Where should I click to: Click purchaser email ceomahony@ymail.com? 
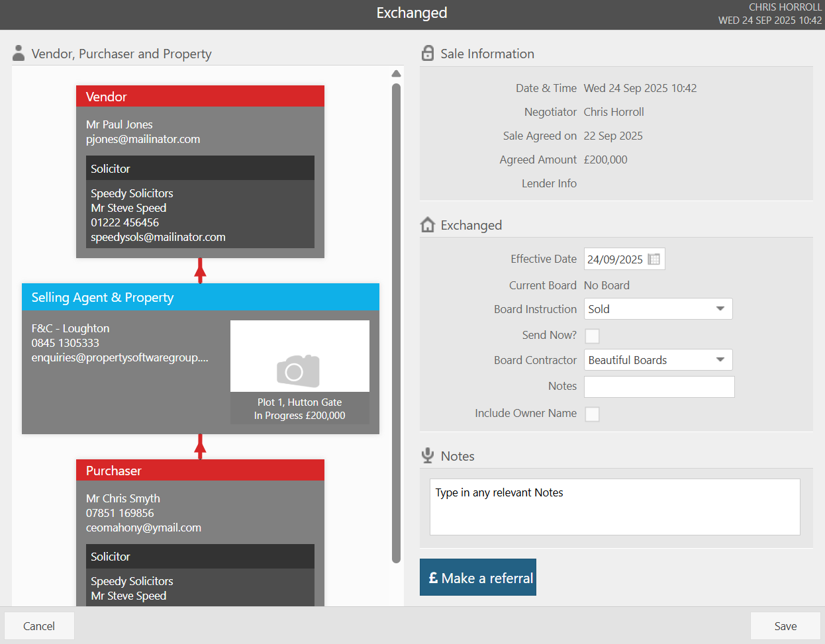pyautogui.click(x=144, y=528)
